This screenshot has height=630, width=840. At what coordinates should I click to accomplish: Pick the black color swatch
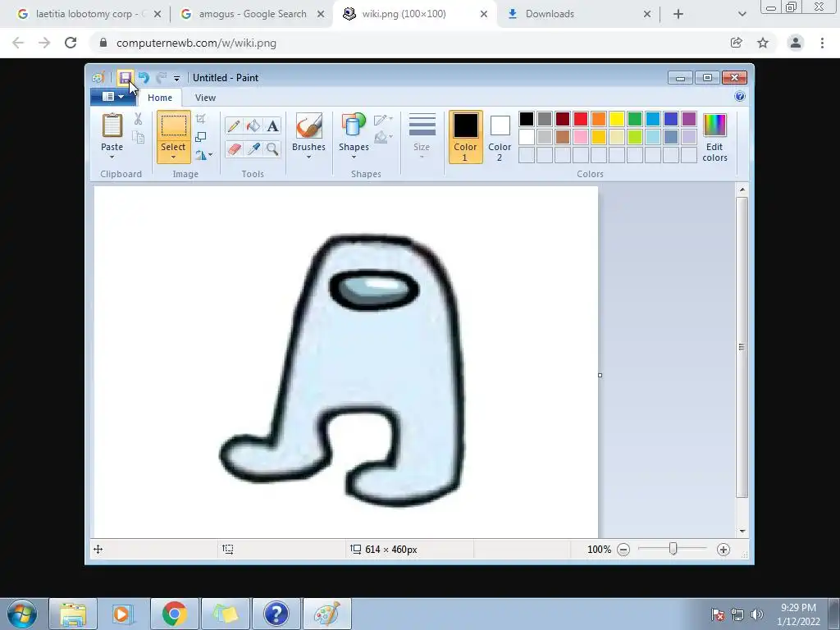tap(527, 119)
